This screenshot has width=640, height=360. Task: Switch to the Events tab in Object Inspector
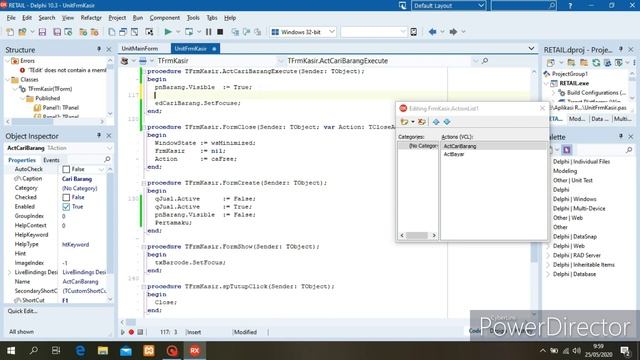click(51, 160)
